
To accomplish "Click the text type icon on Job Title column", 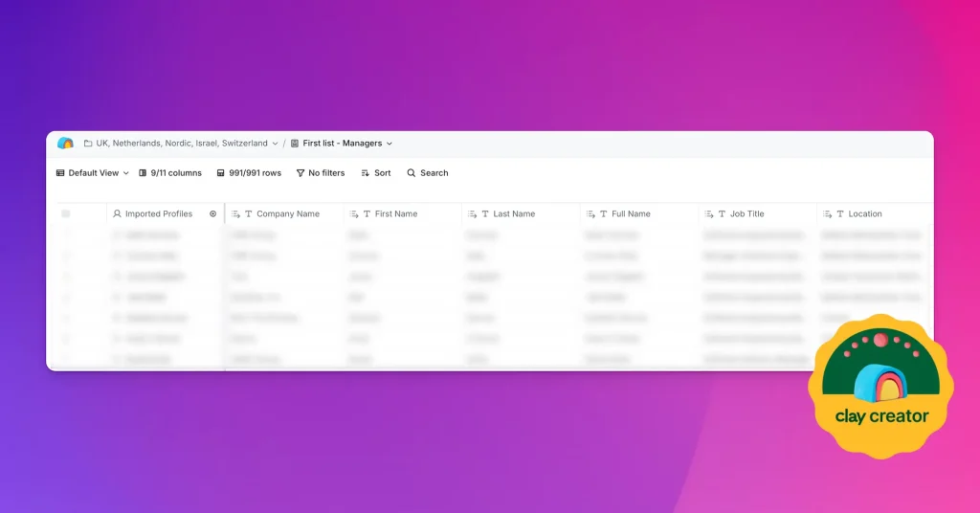I will pyautogui.click(x=722, y=214).
